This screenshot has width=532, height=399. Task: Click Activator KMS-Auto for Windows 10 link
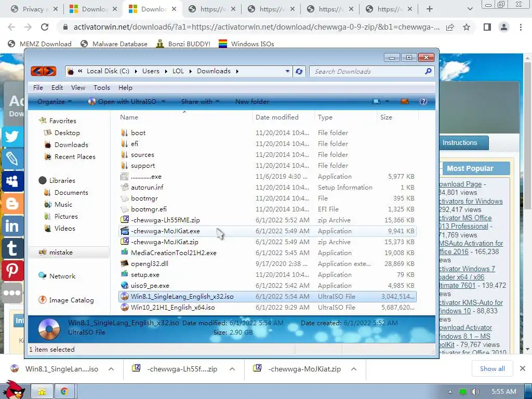[x=471, y=307]
